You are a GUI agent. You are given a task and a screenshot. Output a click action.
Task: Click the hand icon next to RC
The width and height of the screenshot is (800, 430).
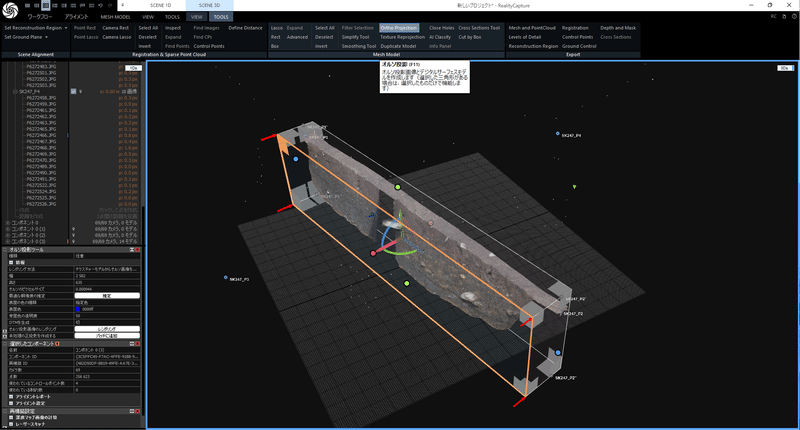pos(784,16)
